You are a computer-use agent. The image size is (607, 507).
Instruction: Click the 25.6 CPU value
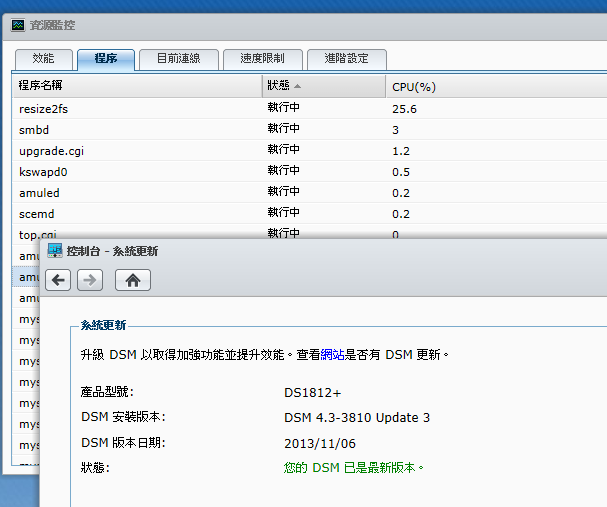tap(404, 109)
